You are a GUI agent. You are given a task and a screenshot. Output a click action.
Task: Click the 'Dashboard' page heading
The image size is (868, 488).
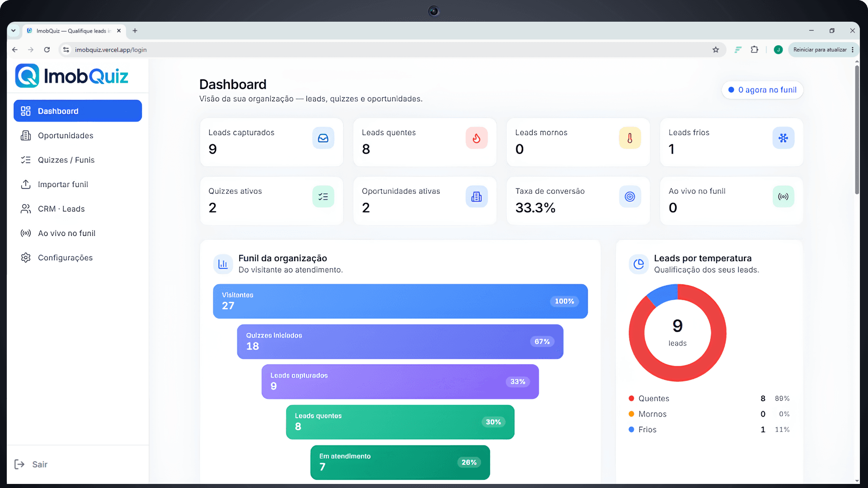tap(233, 84)
